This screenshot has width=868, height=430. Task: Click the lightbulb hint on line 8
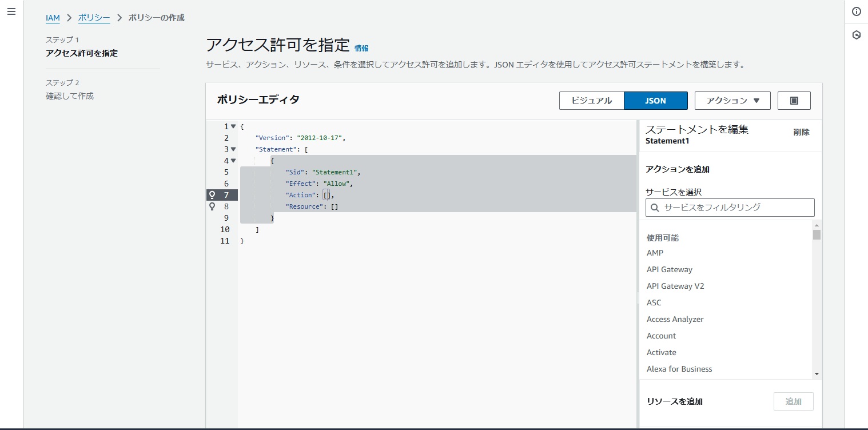pos(212,206)
